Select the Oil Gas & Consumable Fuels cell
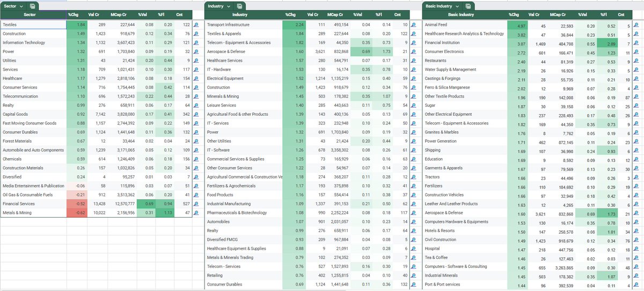The height and width of the screenshot is (291, 644). [34, 195]
